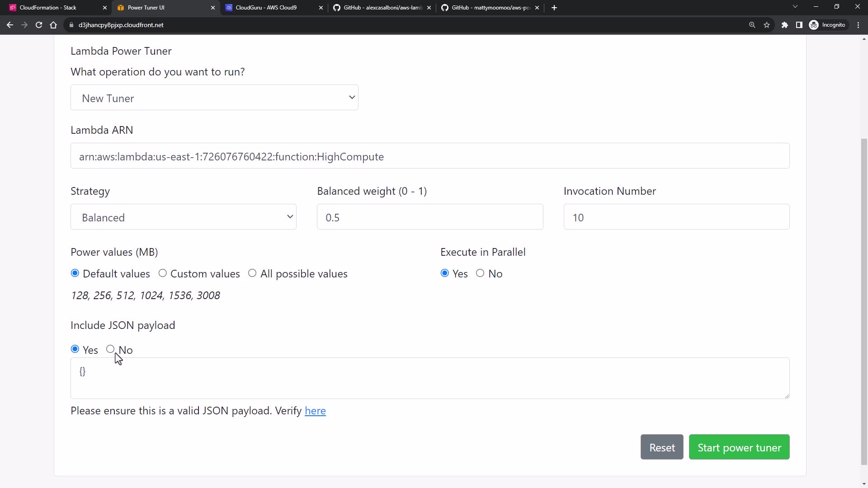Select Custom values radio option

point(163,273)
